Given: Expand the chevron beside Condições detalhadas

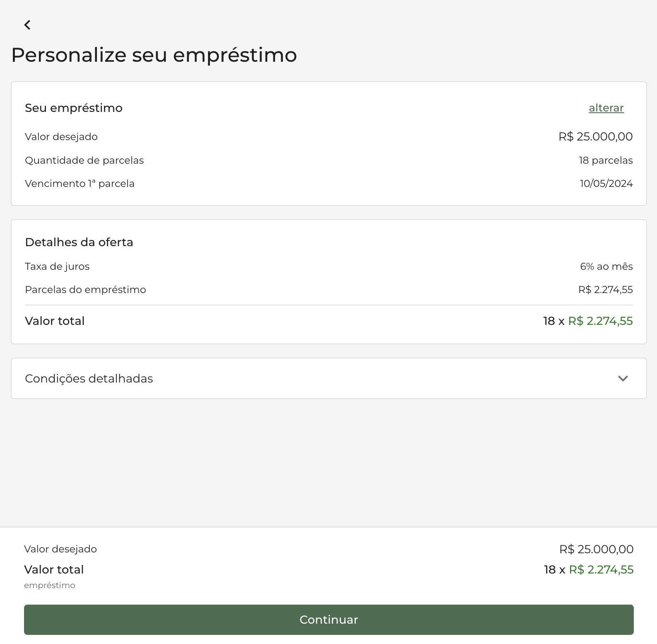Looking at the screenshot, I should point(623,378).
